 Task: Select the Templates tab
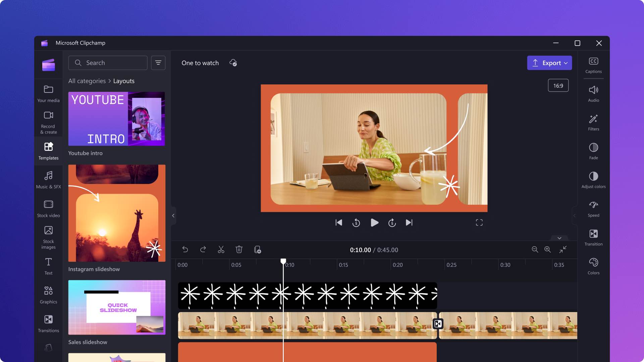pos(48,151)
